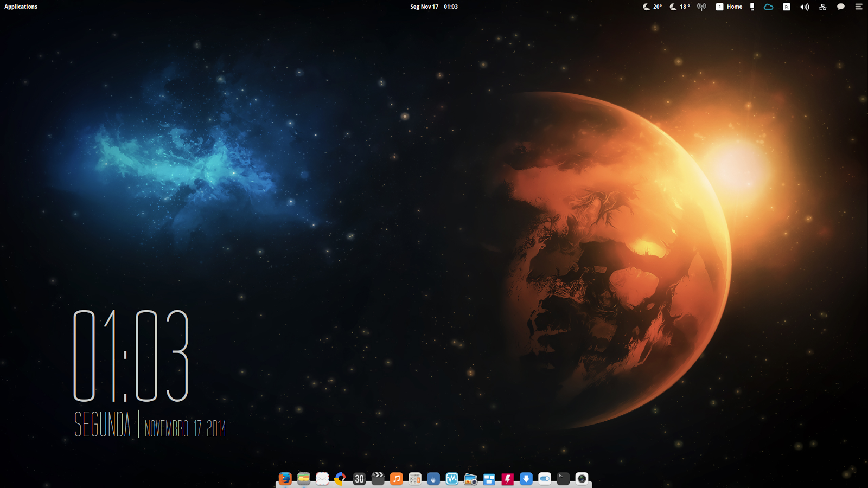Click the USB drive tray indicator
Screen dimensions: 868x488
pyautogui.click(x=752, y=7)
